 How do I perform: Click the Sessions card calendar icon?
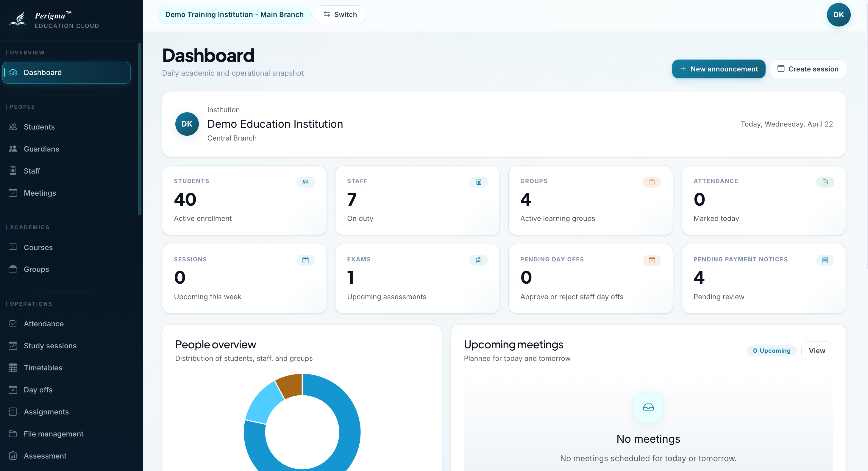[305, 260]
